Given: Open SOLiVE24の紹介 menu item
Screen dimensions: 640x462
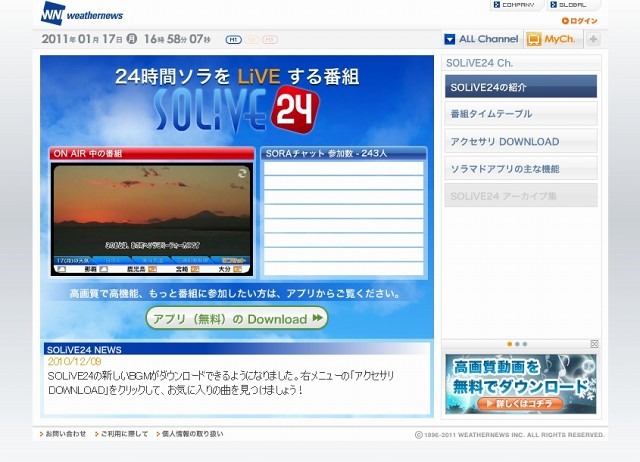Looking at the screenshot, I should tap(521, 86).
